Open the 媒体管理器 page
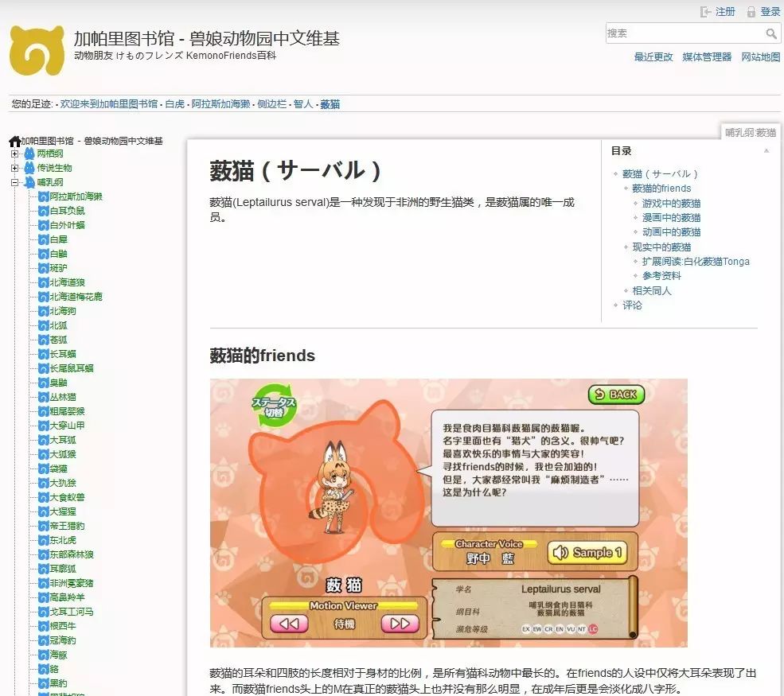This screenshot has height=696, width=784. tap(707, 57)
